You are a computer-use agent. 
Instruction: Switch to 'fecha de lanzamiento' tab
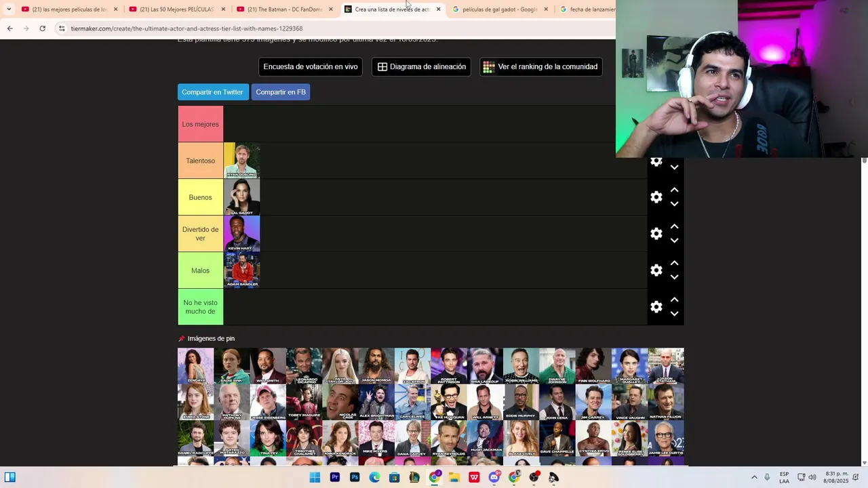click(587, 9)
